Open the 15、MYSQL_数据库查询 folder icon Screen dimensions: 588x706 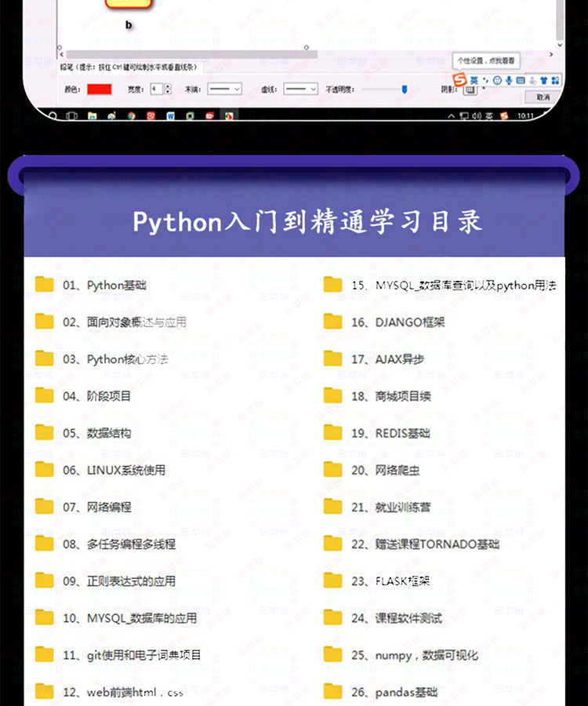click(333, 284)
